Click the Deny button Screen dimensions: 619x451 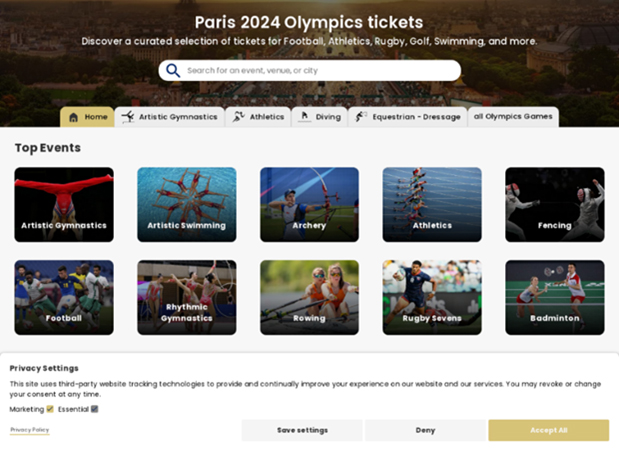pyautogui.click(x=425, y=430)
